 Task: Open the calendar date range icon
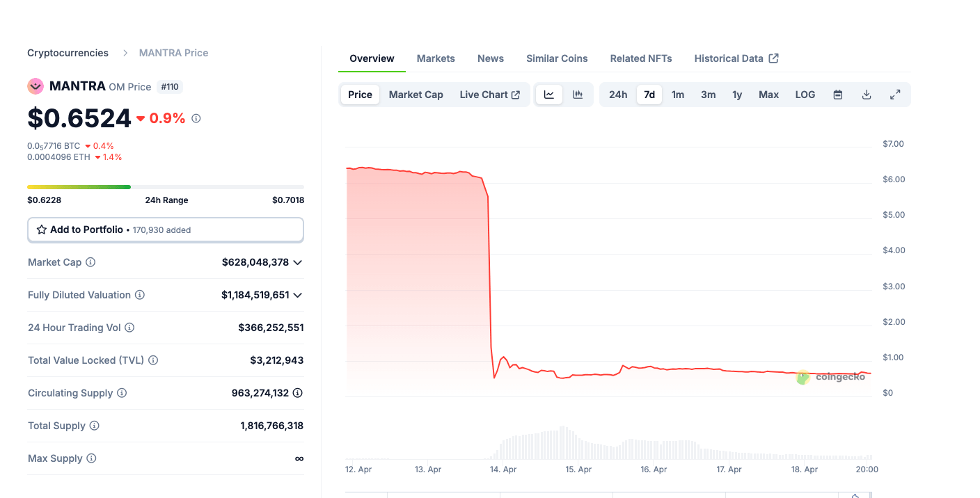837,94
